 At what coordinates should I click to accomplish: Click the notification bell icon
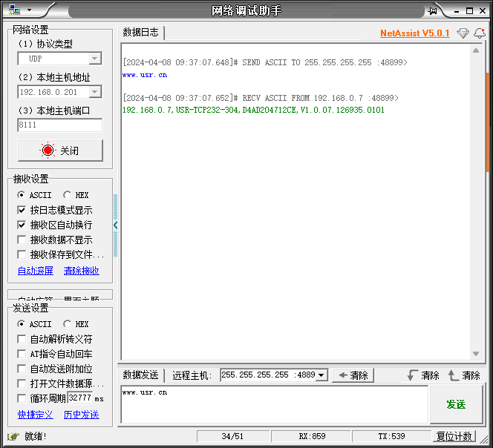click(x=479, y=33)
